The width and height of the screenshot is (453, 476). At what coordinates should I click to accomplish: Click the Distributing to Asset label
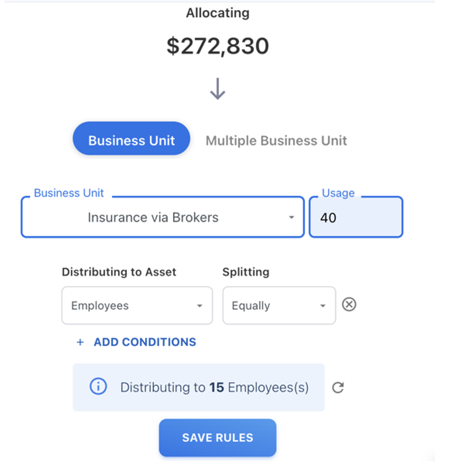pyautogui.click(x=119, y=272)
